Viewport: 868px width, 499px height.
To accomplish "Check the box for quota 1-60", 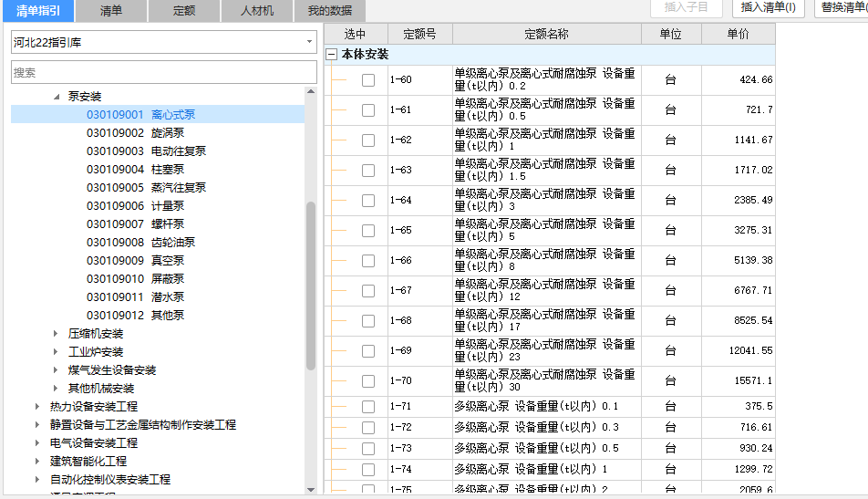I will [368, 80].
